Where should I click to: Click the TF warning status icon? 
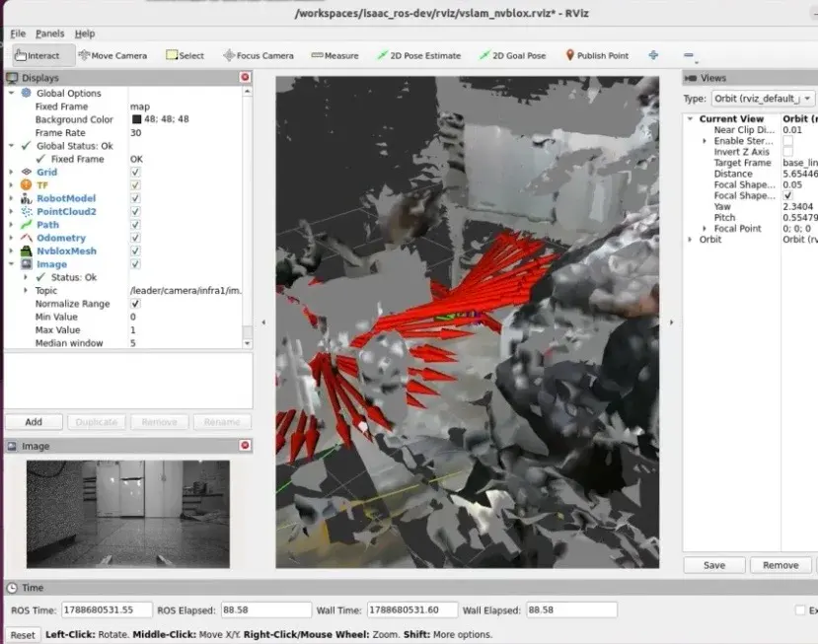26,184
